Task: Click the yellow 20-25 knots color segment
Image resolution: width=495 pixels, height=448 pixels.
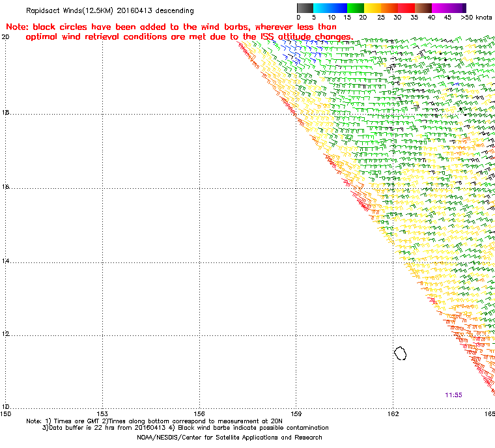Action: point(373,8)
